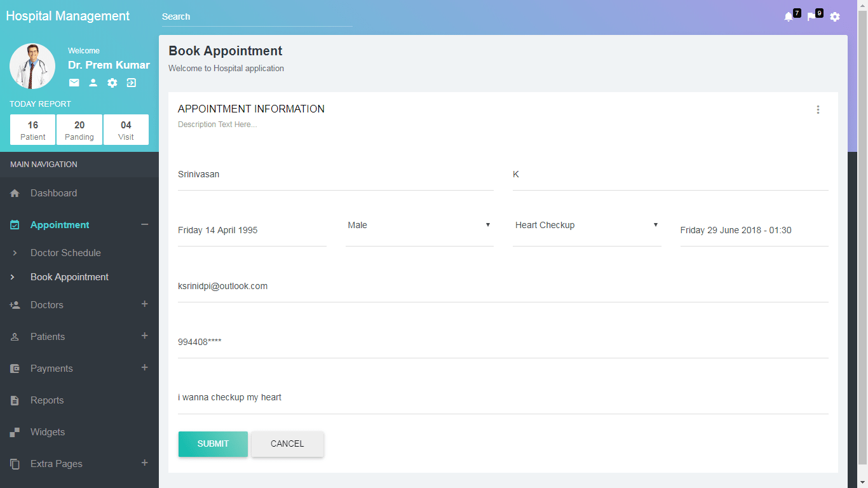Click the Reports document icon
The height and width of the screenshot is (488, 868).
coord(15,400)
